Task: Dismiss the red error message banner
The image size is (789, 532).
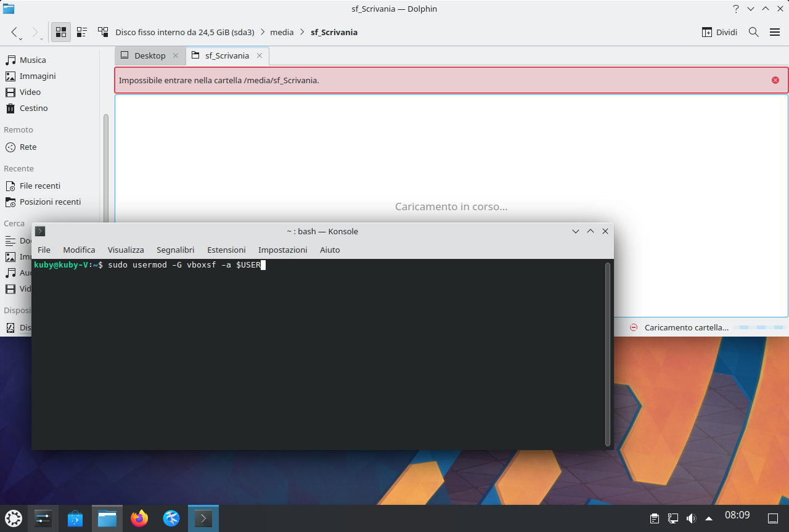Action: coord(775,80)
